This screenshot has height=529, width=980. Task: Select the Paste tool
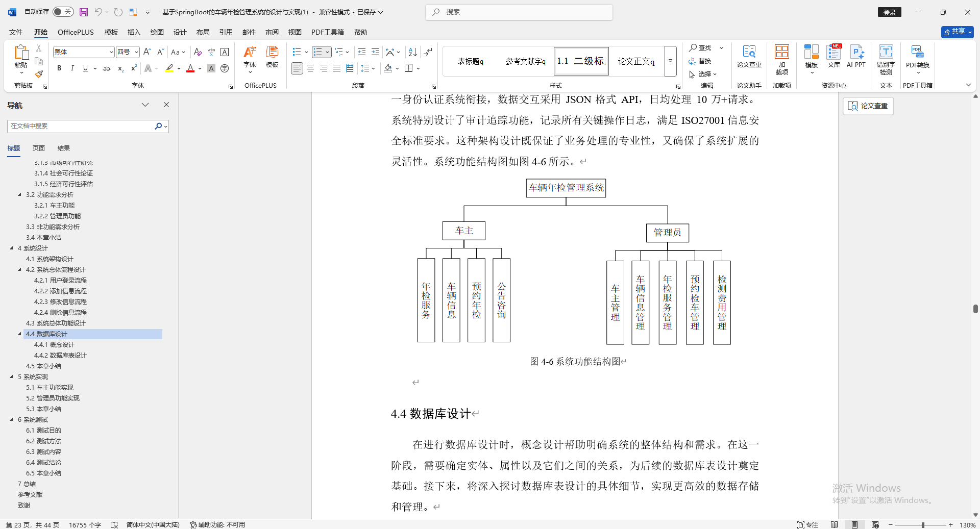pos(21,56)
